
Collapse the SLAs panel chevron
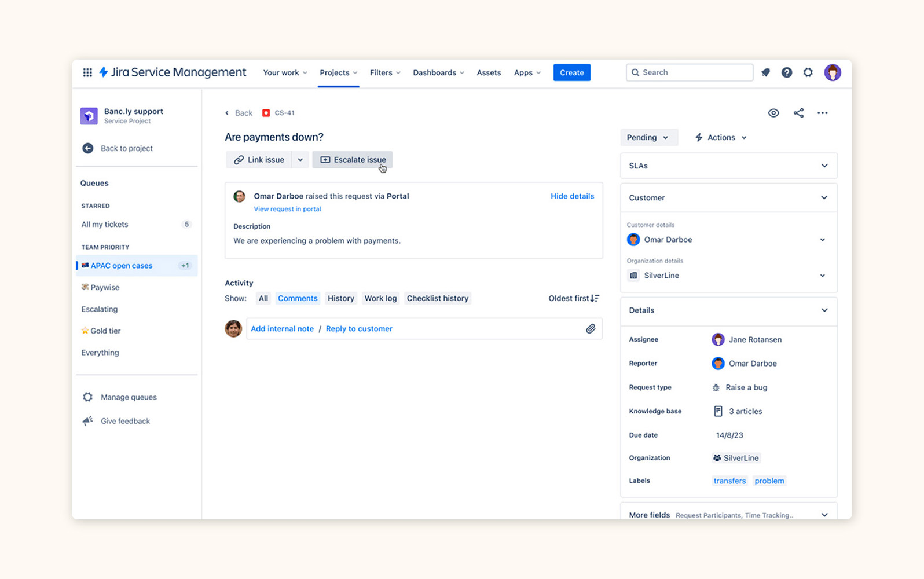click(824, 166)
